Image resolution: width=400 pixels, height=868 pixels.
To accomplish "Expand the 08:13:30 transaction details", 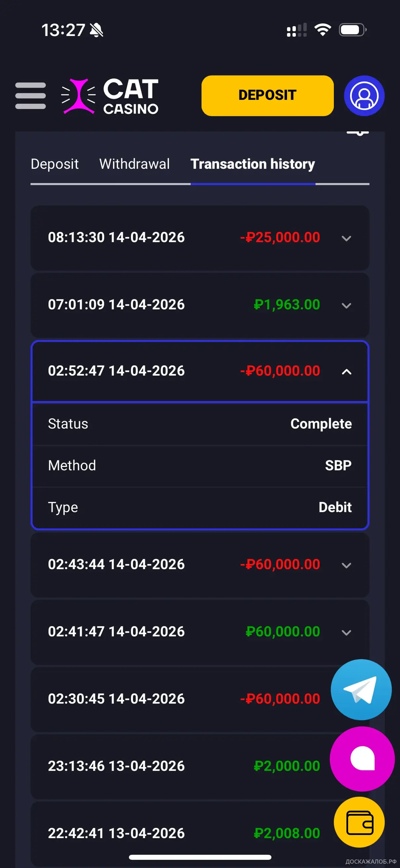I will pos(346,238).
